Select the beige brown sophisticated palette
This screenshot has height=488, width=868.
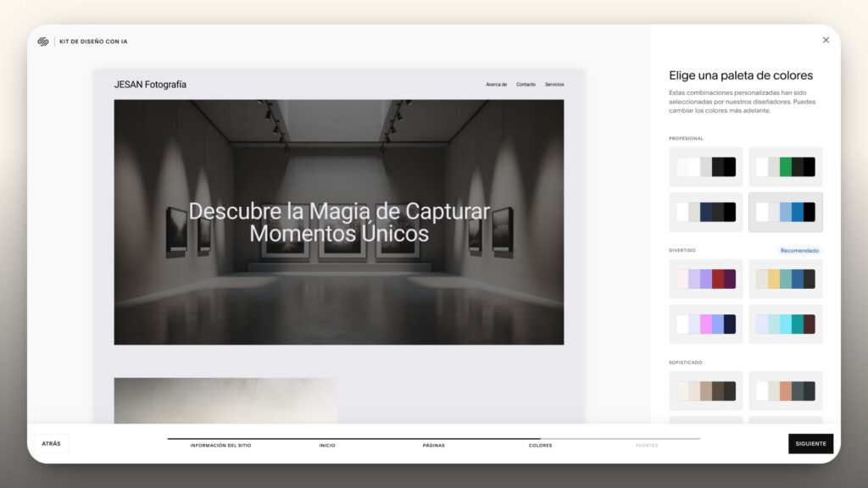click(706, 391)
